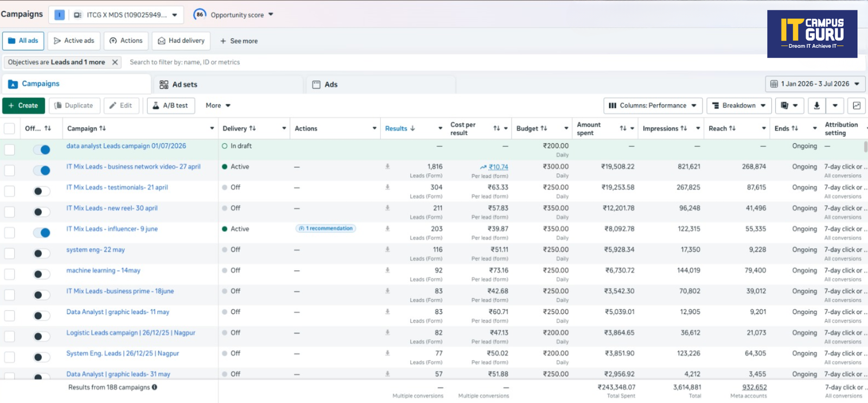Click the A/B test flask button

coord(170,105)
